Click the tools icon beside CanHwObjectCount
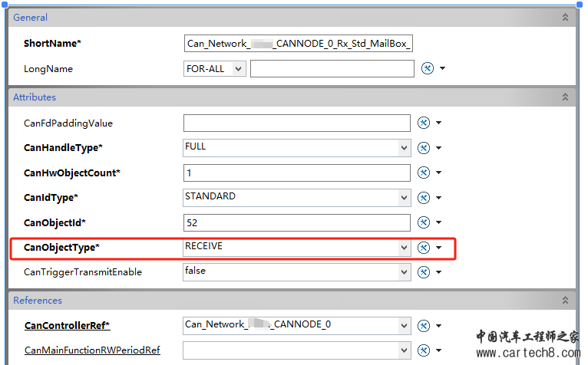Screen dimensions: 588x365 tap(423, 173)
